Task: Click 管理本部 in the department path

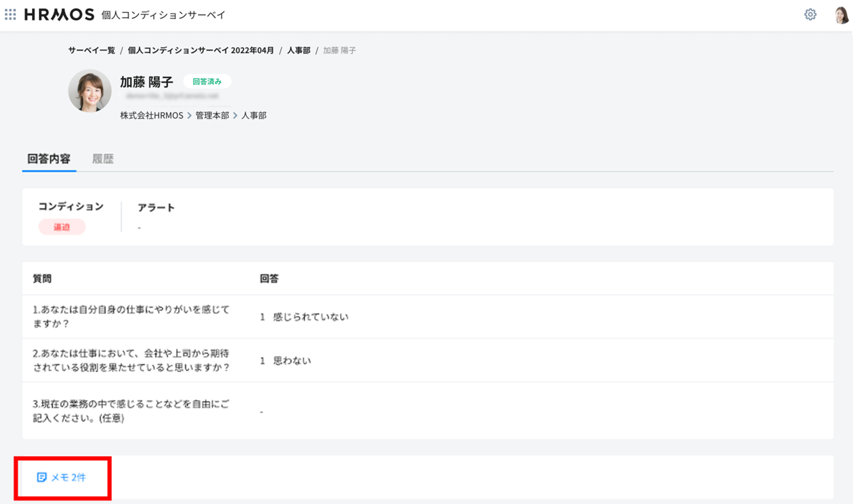Action: pyautogui.click(x=212, y=116)
